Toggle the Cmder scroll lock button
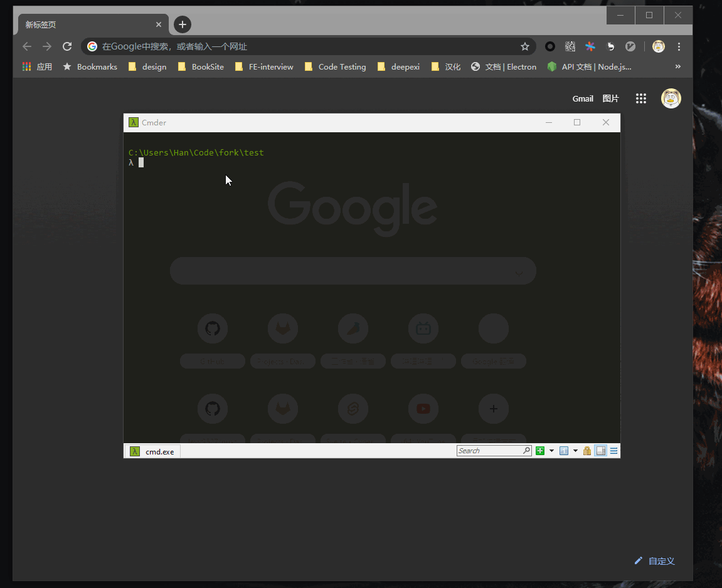The image size is (722, 588). 601,451
